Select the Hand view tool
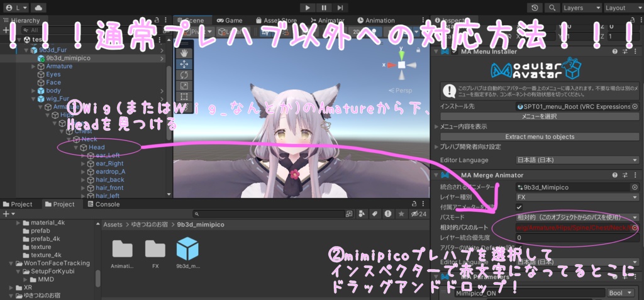Image resolution: width=644 pixels, height=300 pixels. 184,53
